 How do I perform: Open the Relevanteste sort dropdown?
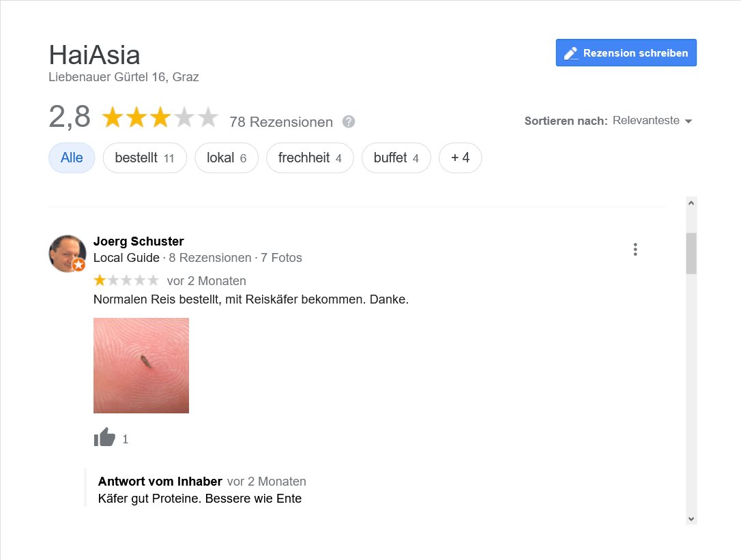[x=652, y=121]
